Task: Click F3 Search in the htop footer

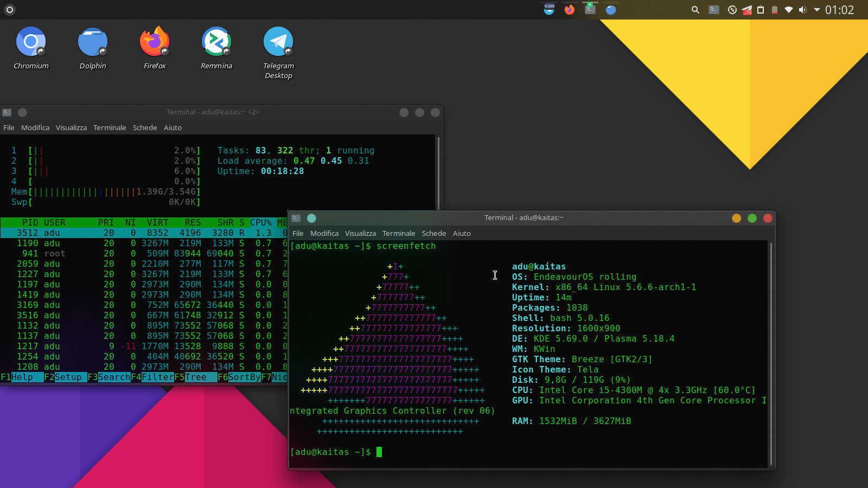Action: point(108,377)
